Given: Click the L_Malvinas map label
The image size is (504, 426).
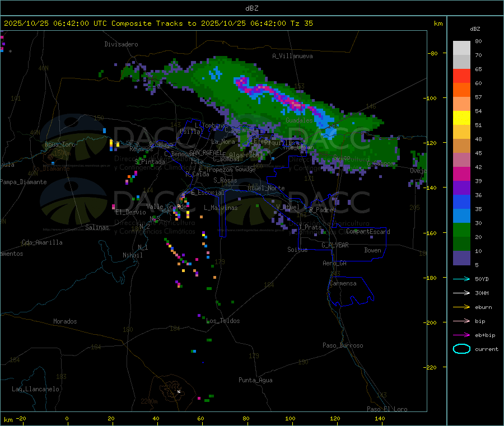Looking at the screenshot, I should [x=221, y=208].
